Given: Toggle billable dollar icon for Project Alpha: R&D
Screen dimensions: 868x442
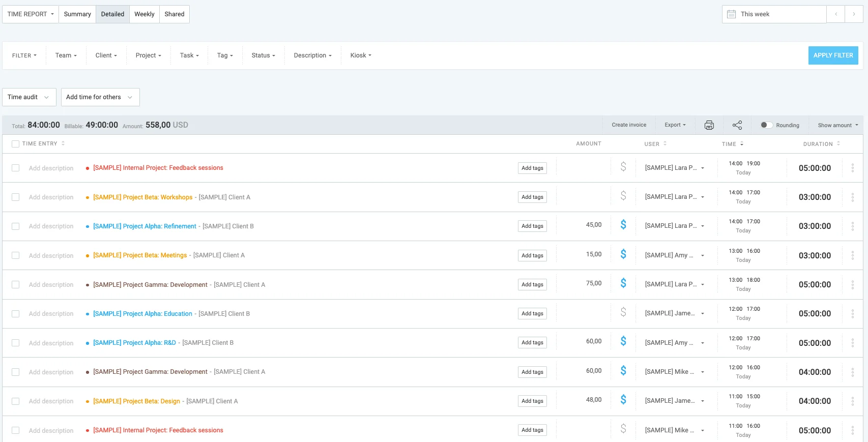Looking at the screenshot, I should point(623,341).
